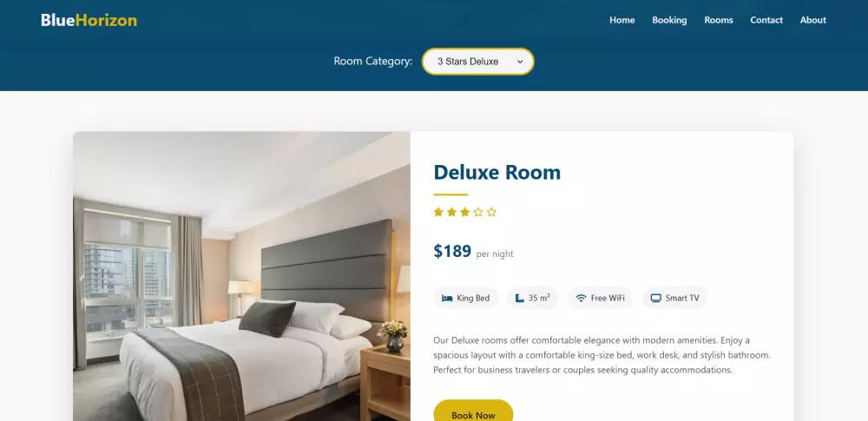
Task: Click the Deluxe Room bedroom photo
Action: tap(241, 276)
